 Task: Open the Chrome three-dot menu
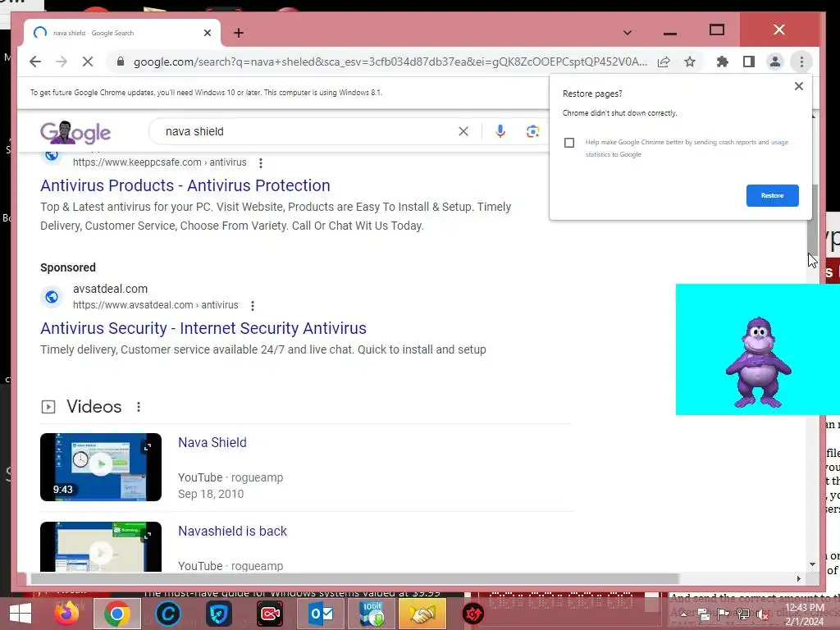pos(801,62)
